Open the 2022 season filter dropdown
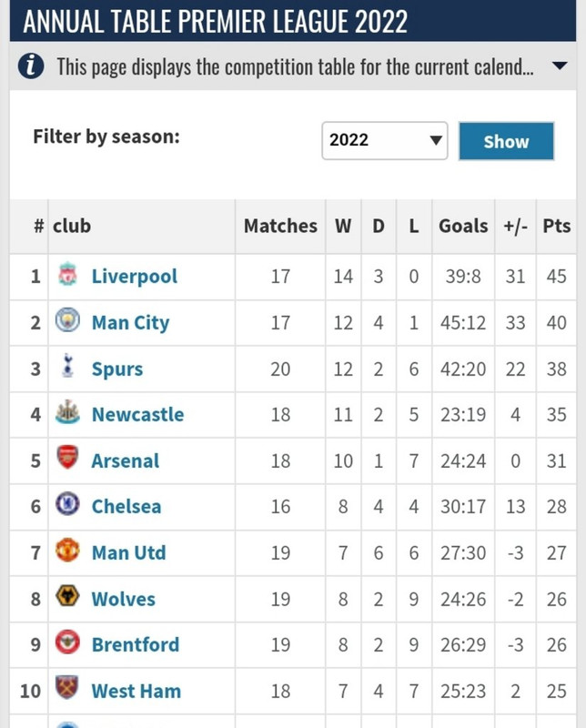This screenshot has height=728, width=586. [x=385, y=141]
